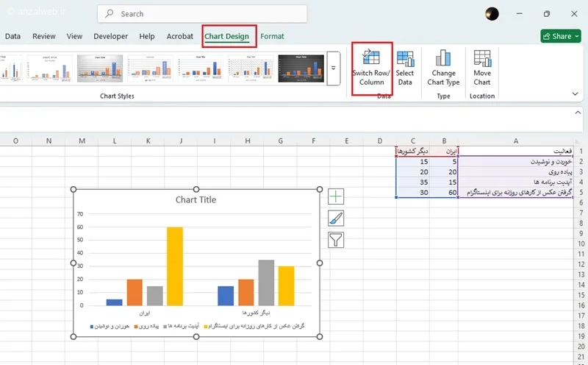The height and width of the screenshot is (365, 588).
Task: Switch to the Format tab
Action: (272, 36)
